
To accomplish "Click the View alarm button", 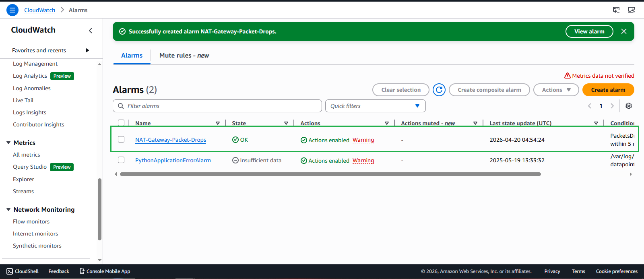I will point(589,31).
